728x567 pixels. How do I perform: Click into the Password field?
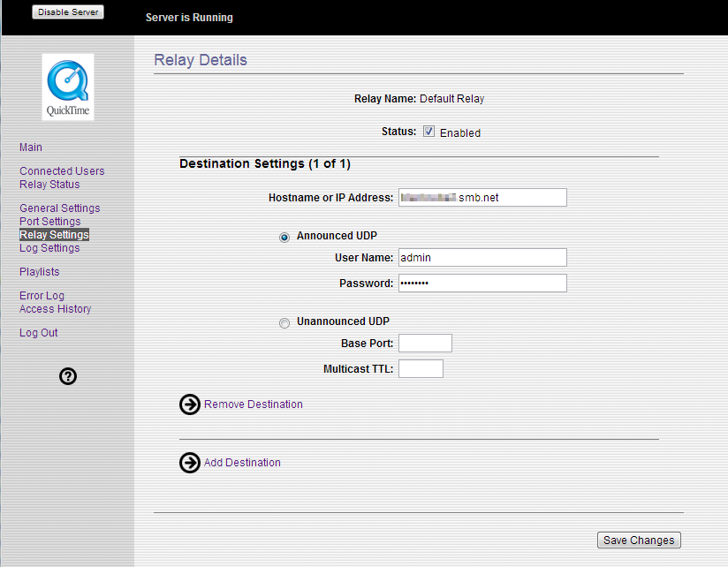482,283
